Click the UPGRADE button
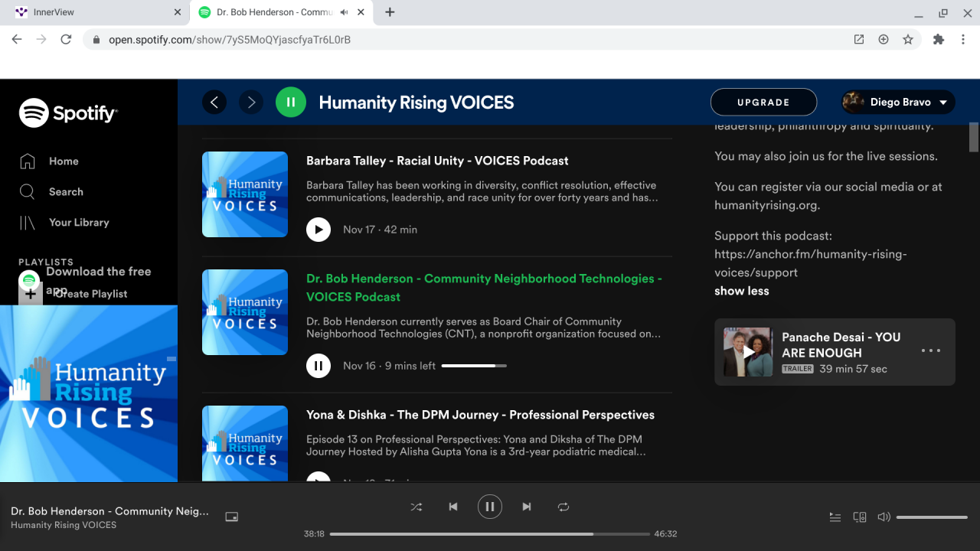The width and height of the screenshot is (980, 551). (763, 102)
